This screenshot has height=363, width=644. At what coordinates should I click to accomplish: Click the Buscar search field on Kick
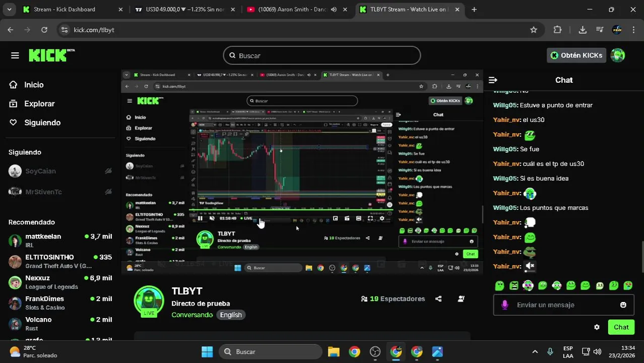(x=322, y=55)
